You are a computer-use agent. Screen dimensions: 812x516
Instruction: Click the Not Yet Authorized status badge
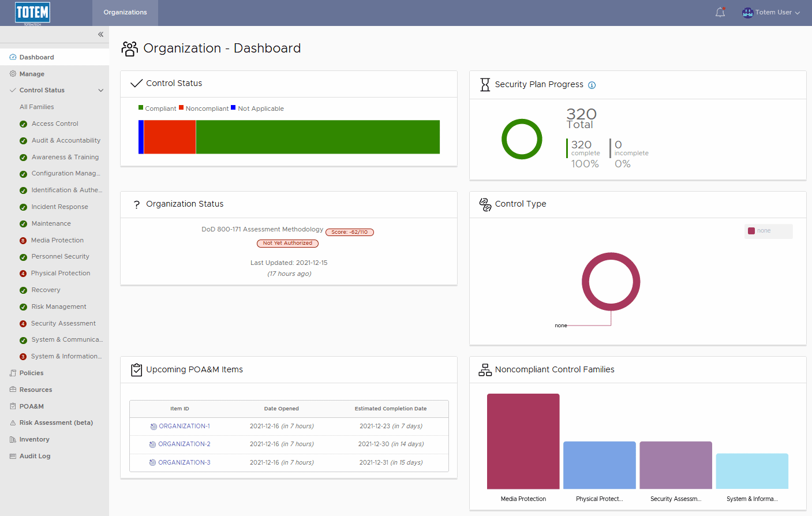point(287,243)
